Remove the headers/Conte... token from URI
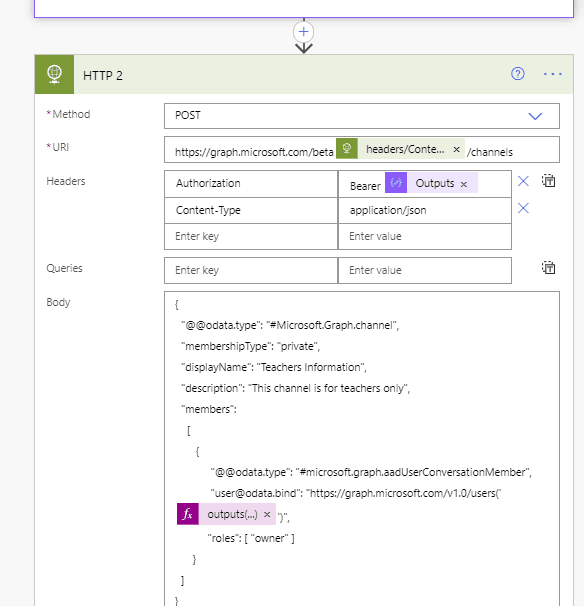Image resolution: width=584 pixels, height=606 pixels. (456, 149)
